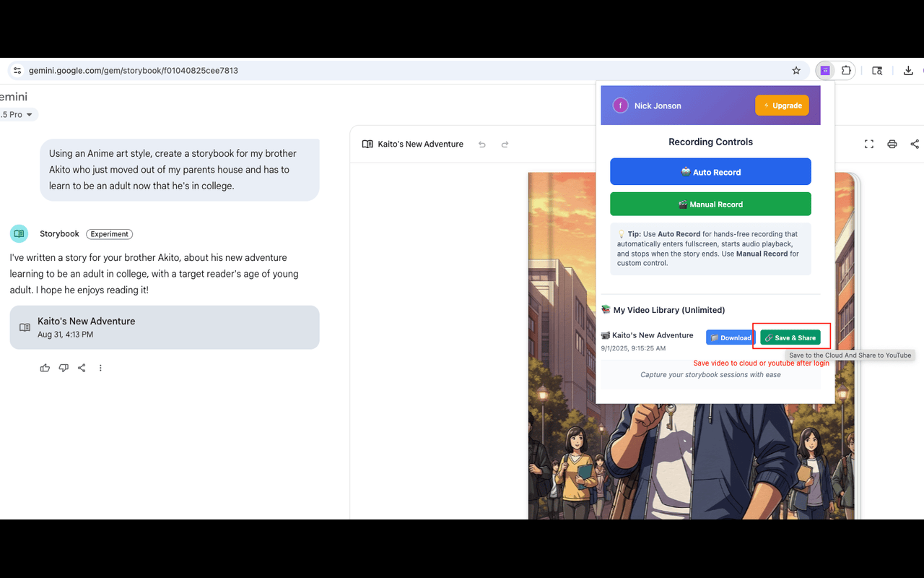Print the storybook
Image resolution: width=924 pixels, height=578 pixels.
tap(892, 144)
